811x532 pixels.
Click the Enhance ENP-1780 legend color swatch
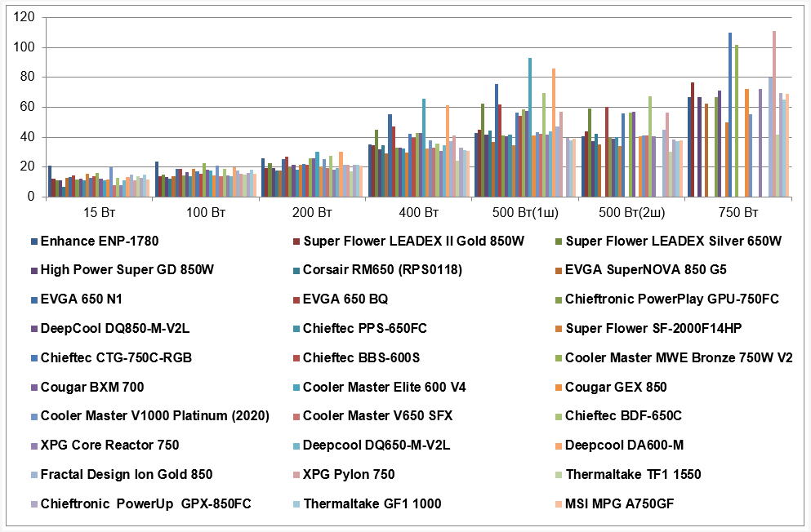[34, 242]
